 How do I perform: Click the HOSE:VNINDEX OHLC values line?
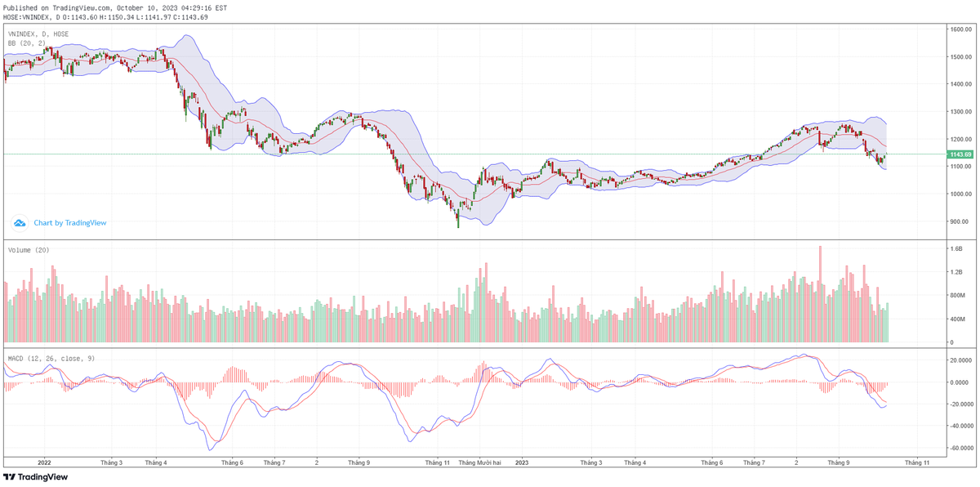click(x=106, y=16)
